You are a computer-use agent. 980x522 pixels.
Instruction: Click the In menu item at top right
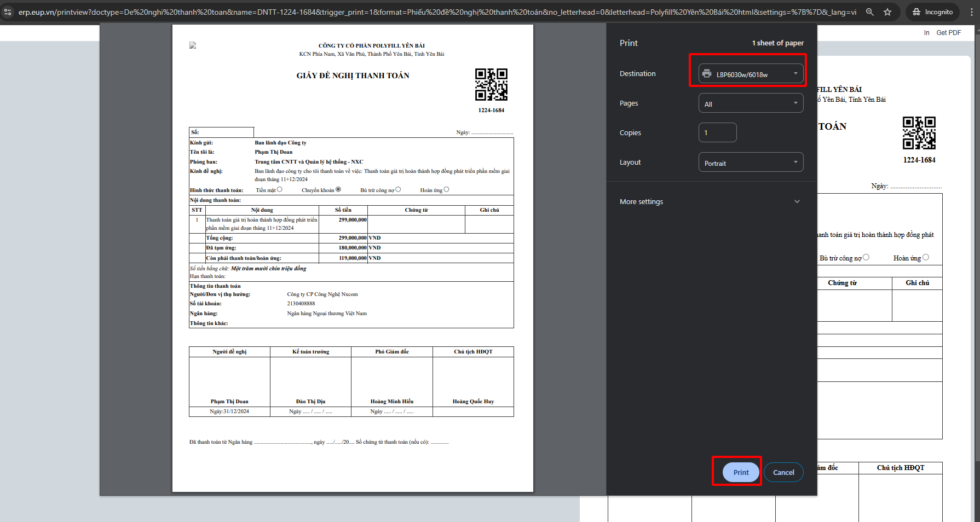click(x=926, y=33)
